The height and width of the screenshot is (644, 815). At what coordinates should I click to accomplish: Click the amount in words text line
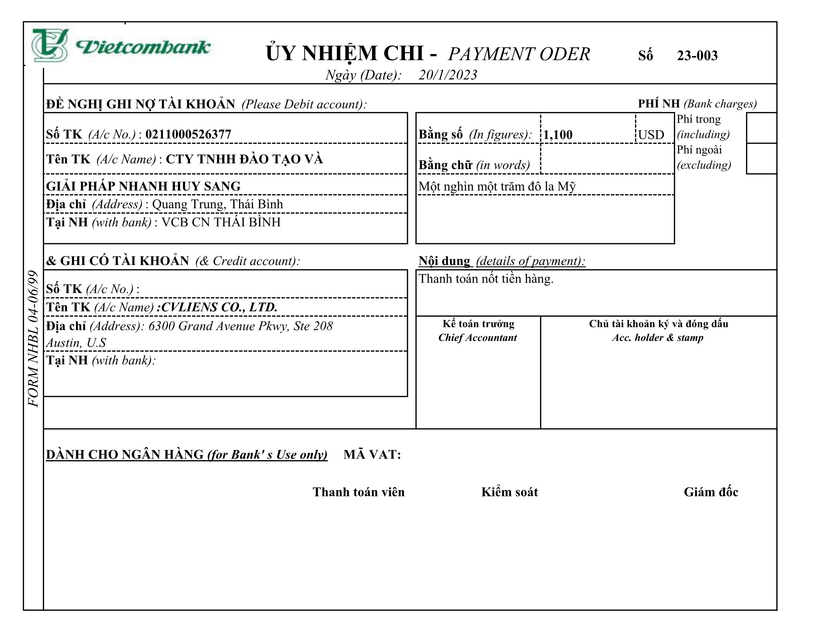497,186
